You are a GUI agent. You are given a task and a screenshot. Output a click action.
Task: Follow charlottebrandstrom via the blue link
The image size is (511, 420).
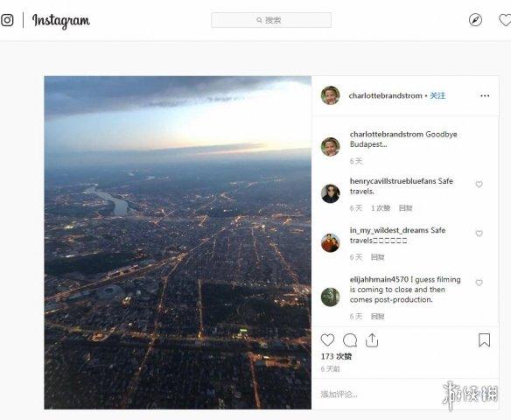[x=437, y=95]
